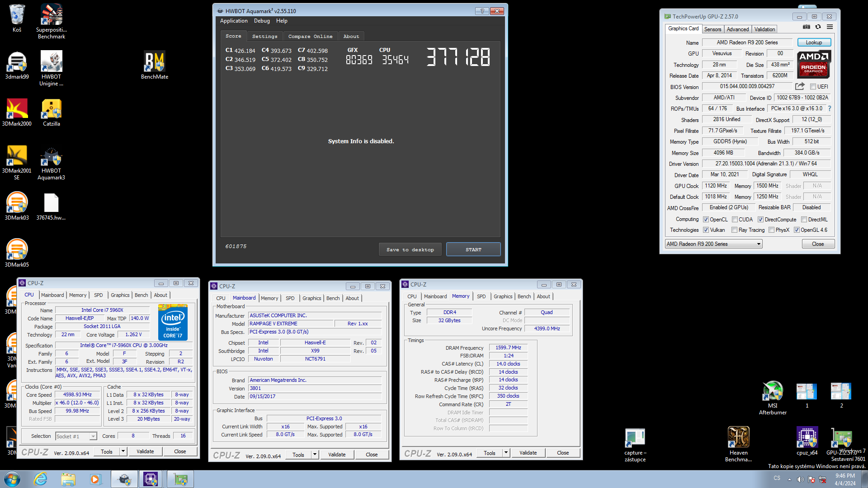This screenshot has height=488, width=868.
Task: Open the BenchMate desktop icon
Action: pos(154,66)
